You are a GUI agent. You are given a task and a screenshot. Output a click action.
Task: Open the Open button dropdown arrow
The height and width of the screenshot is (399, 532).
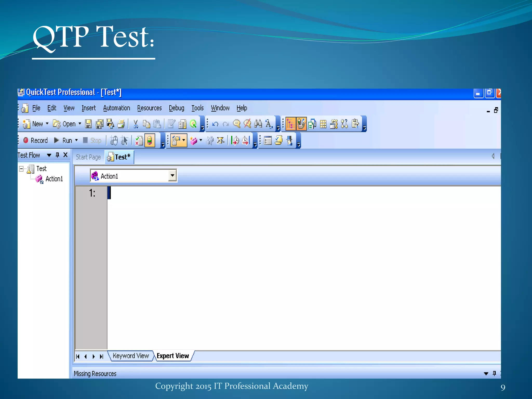click(80, 124)
